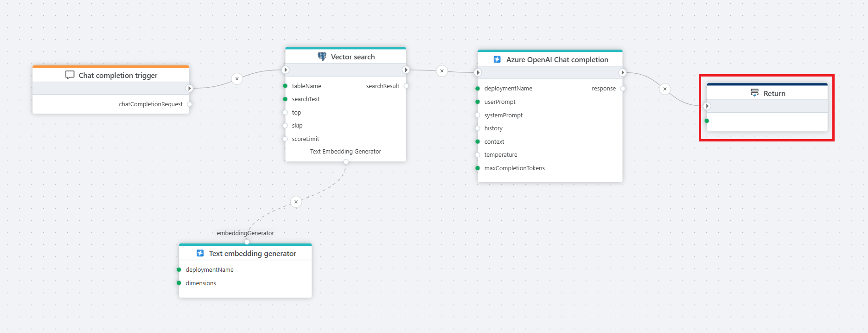This screenshot has height=333, width=868.
Task: Click the temperature input port
Action: click(478, 155)
